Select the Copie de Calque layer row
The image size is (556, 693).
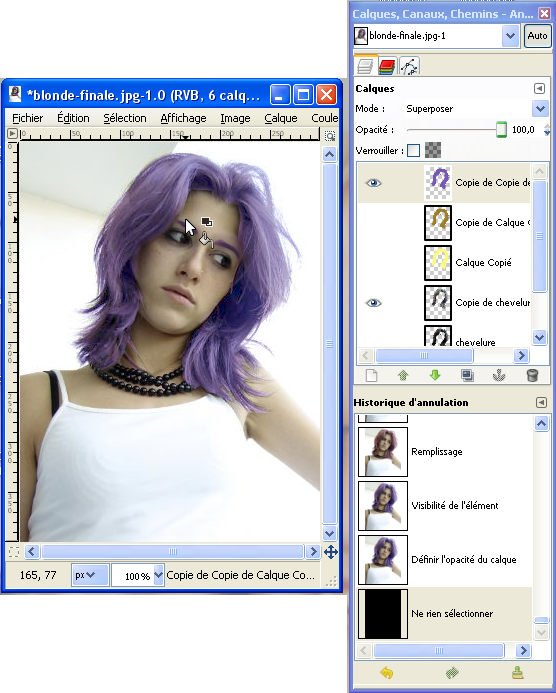pos(444,223)
